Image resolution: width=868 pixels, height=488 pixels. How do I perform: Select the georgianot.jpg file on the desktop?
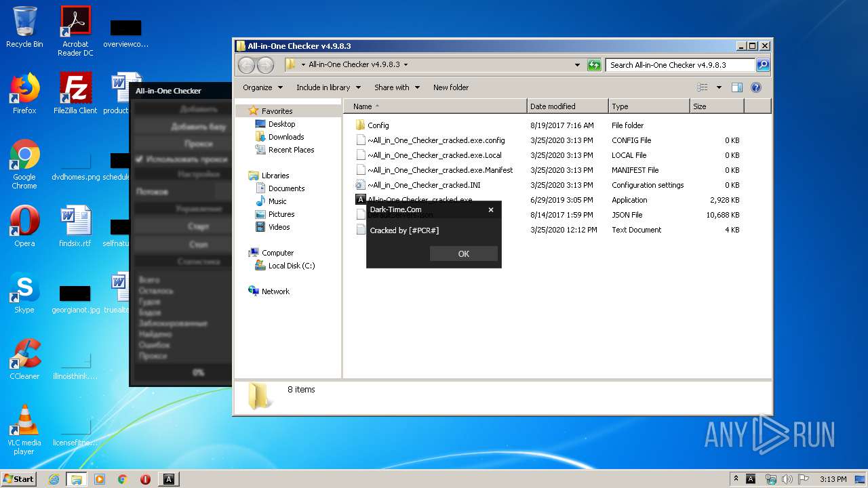click(x=75, y=297)
